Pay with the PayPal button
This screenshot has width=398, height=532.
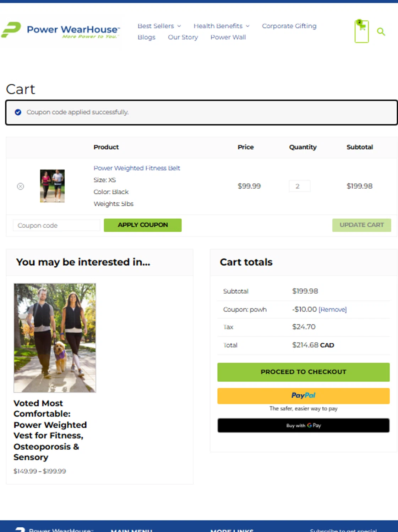(304, 396)
